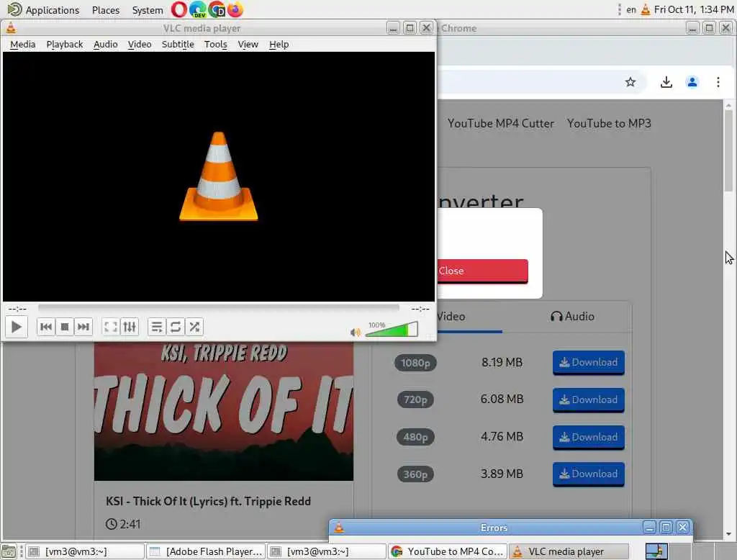Open the VLC Subtitle menu
The image size is (737, 560).
(178, 44)
